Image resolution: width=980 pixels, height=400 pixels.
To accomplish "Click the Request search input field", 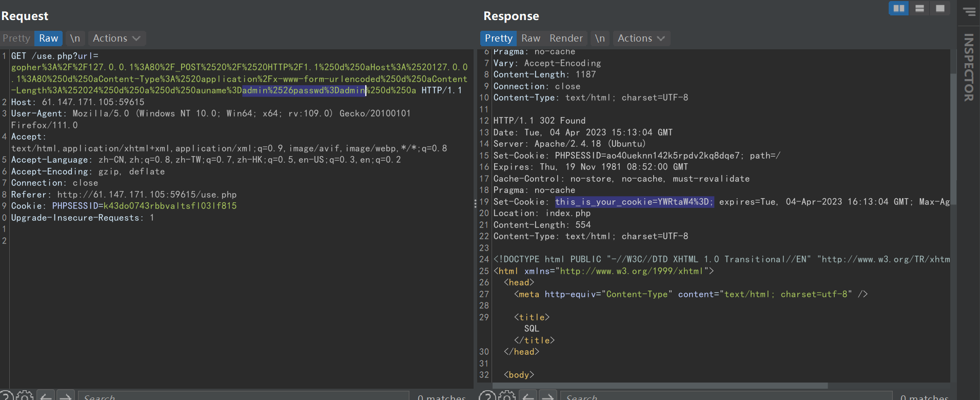I will 244,396.
